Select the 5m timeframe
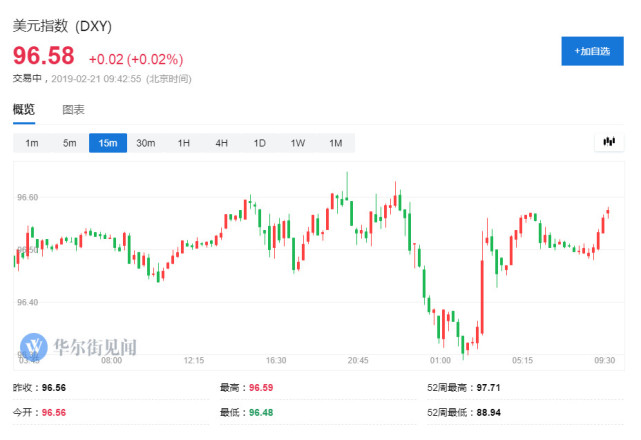The width and height of the screenshot is (641, 440). point(69,143)
